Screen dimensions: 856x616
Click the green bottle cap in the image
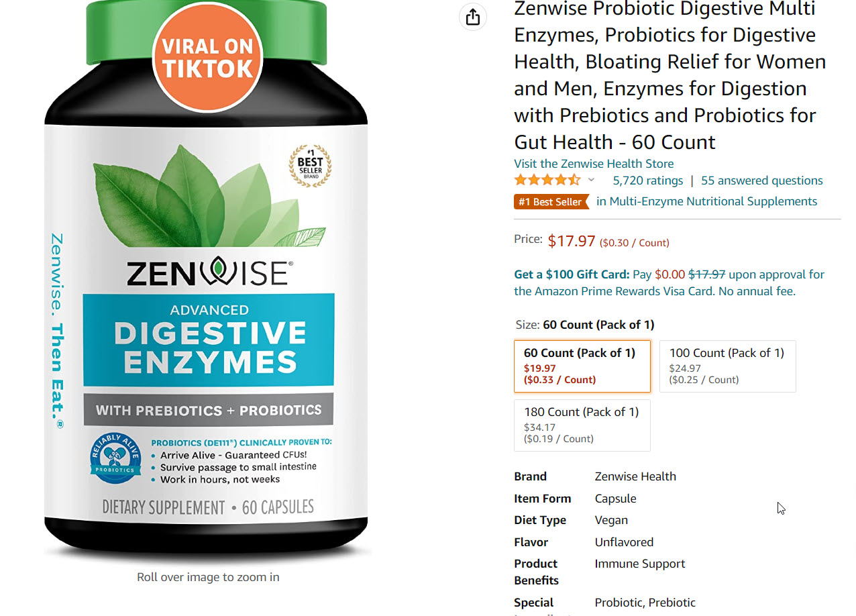207,30
